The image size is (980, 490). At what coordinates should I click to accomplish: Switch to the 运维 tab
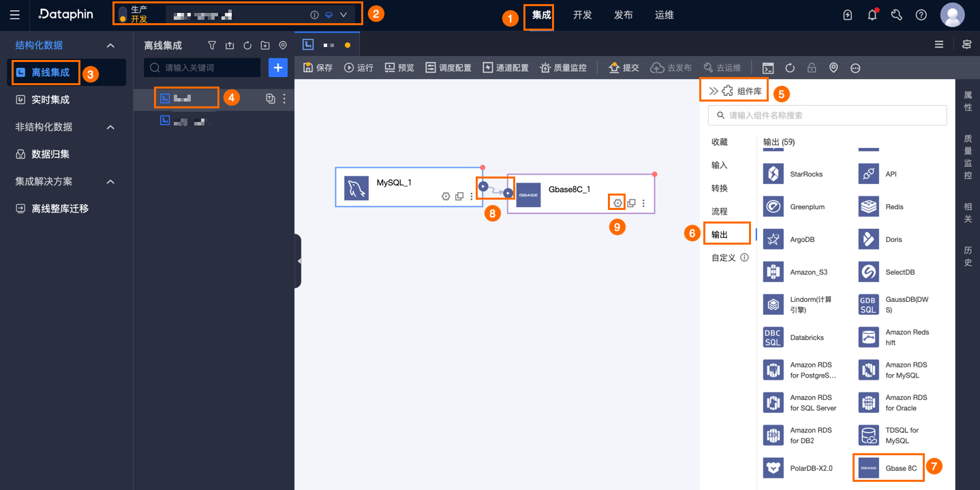click(664, 14)
